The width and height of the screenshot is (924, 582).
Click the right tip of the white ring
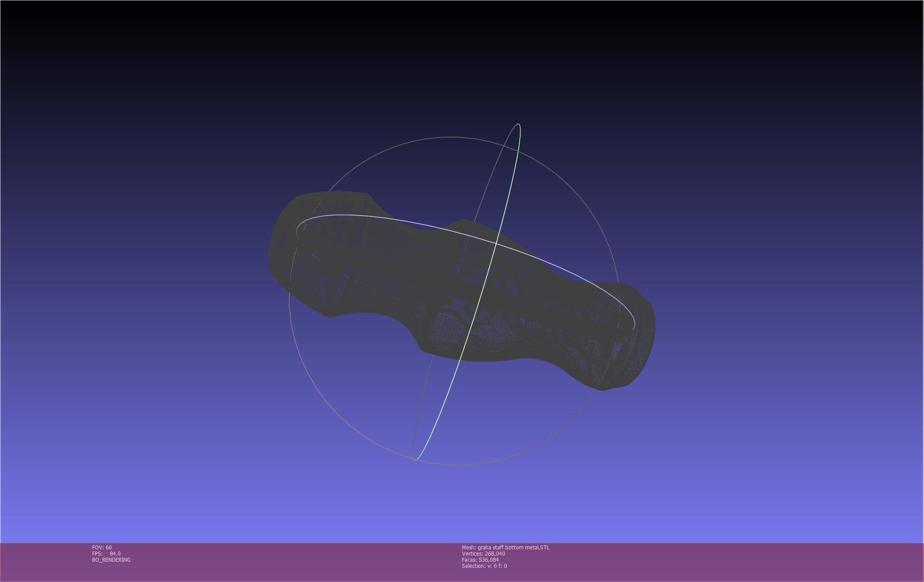click(634, 326)
